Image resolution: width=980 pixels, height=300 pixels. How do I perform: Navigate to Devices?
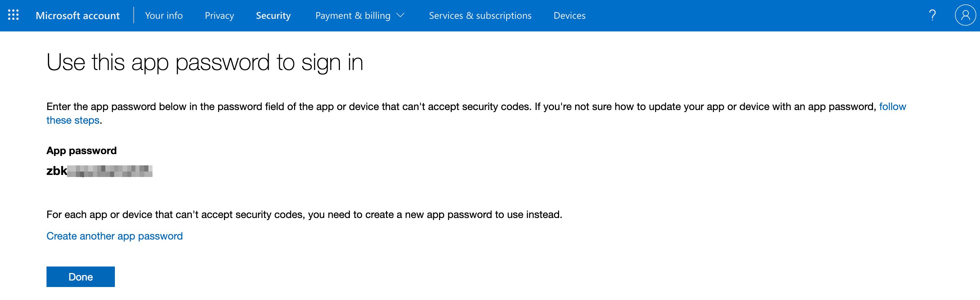(x=569, y=16)
